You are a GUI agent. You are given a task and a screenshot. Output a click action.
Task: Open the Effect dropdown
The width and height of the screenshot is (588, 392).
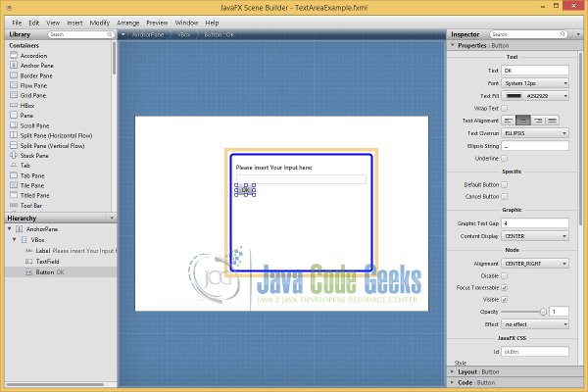(535, 324)
